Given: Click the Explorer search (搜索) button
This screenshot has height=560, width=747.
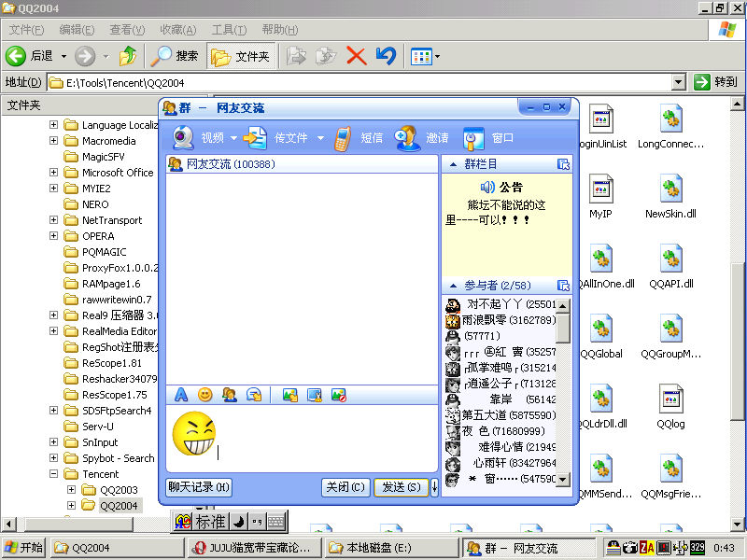Looking at the screenshot, I should (174, 56).
